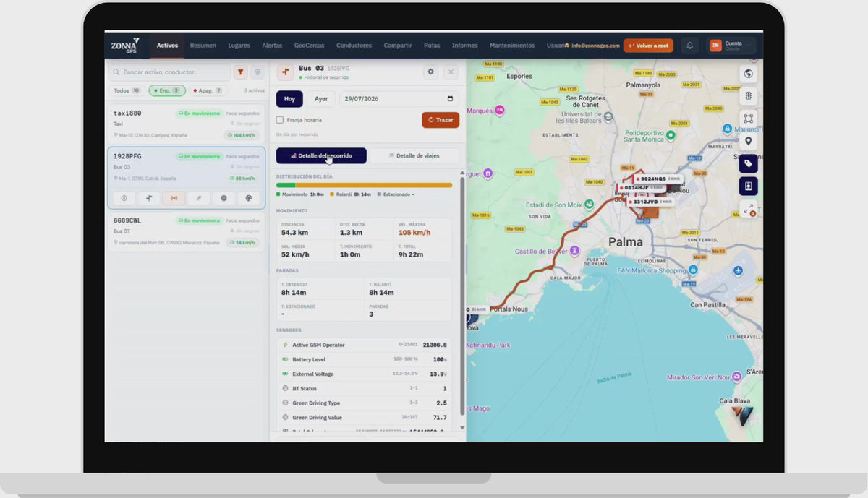Open the Mantenimientos tab
The height and width of the screenshot is (498, 868).
512,46
